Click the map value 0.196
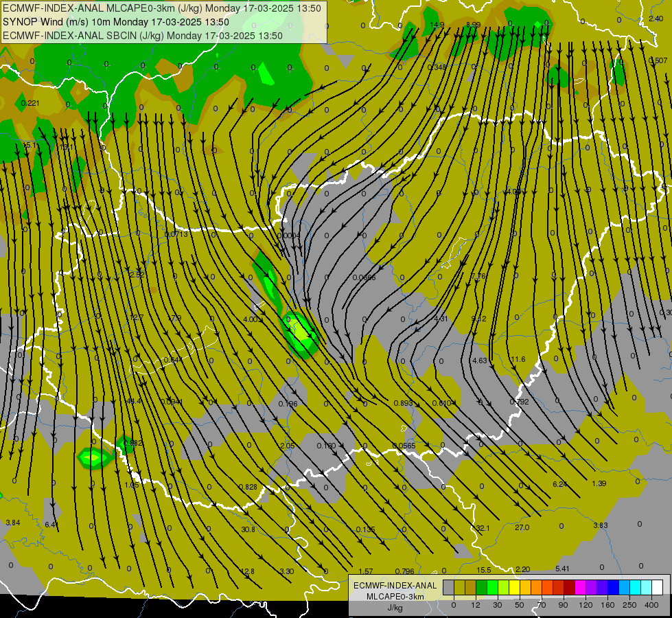 pos(288,404)
